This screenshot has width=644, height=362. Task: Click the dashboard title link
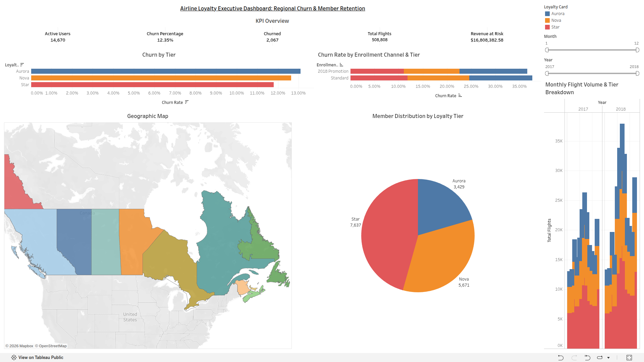(x=272, y=9)
